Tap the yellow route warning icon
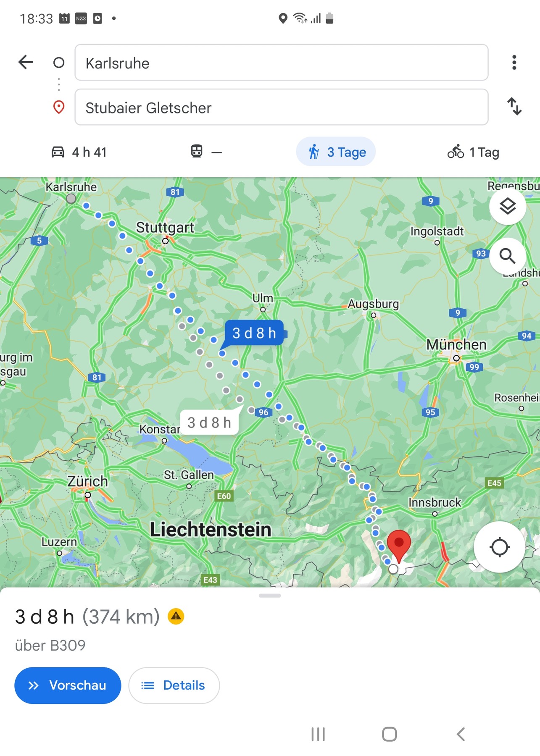540x756 pixels. click(x=176, y=617)
